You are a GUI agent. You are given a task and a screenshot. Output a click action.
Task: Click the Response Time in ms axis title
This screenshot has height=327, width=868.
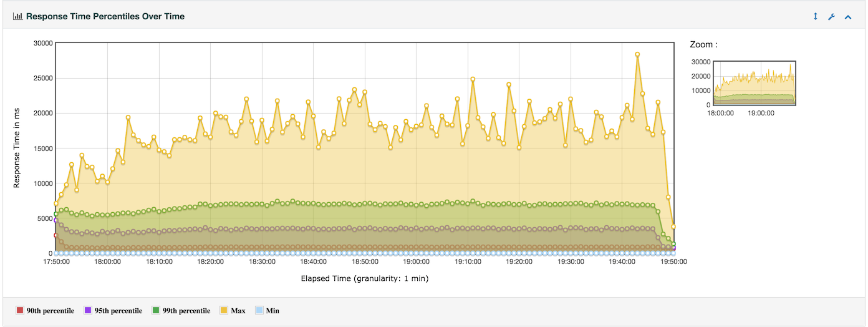pyautogui.click(x=17, y=147)
